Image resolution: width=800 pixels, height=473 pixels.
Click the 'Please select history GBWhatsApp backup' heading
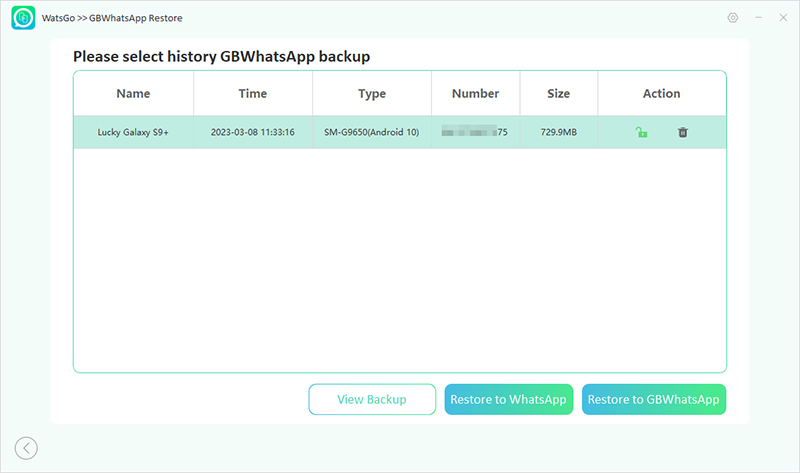pyautogui.click(x=221, y=56)
